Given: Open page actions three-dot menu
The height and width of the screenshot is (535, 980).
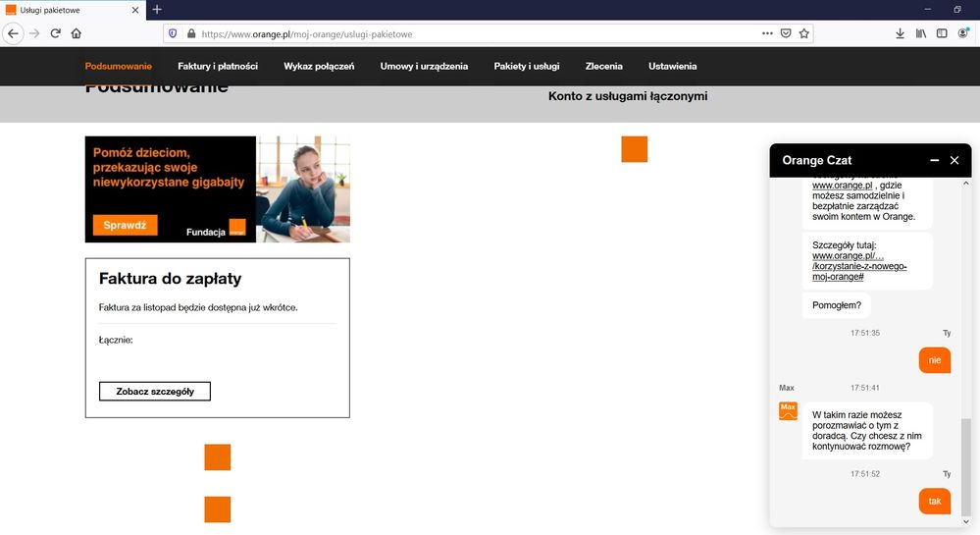Looking at the screenshot, I should pyautogui.click(x=767, y=33).
